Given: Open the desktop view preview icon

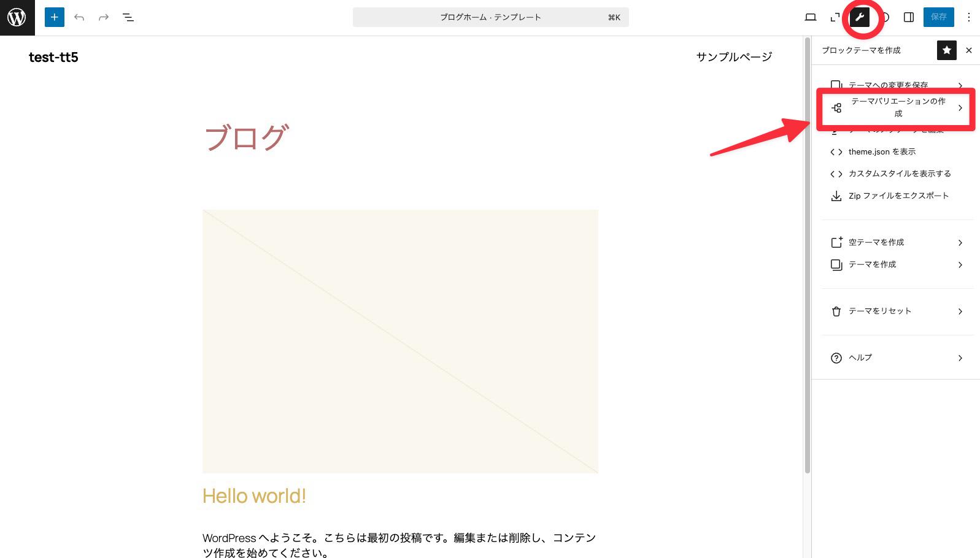Looking at the screenshot, I should [810, 17].
